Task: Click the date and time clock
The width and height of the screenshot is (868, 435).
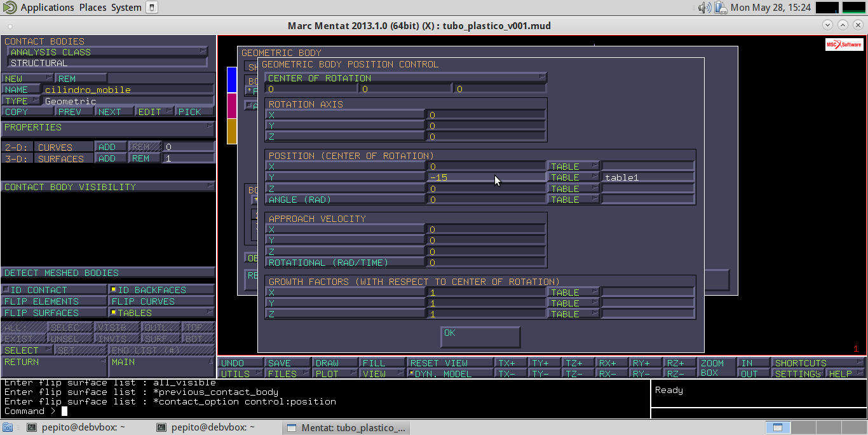Action: pyautogui.click(x=771, y=8)
